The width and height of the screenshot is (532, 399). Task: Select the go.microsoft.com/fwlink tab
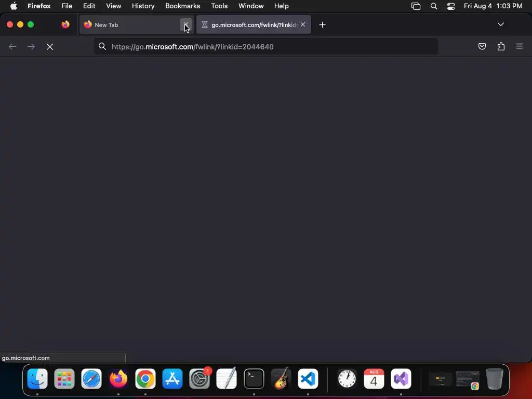pyautogui.click(x=254, y=25)
